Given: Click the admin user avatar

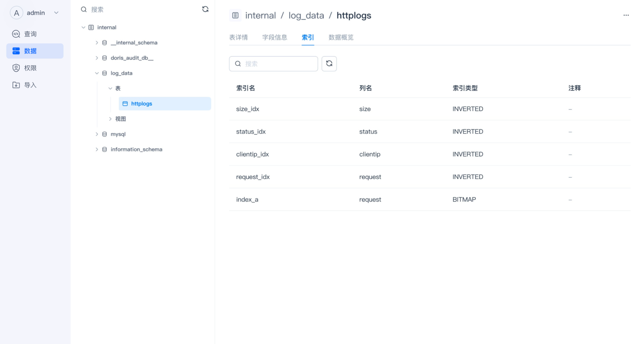Looking at the screenshot, I should (16, 13).
